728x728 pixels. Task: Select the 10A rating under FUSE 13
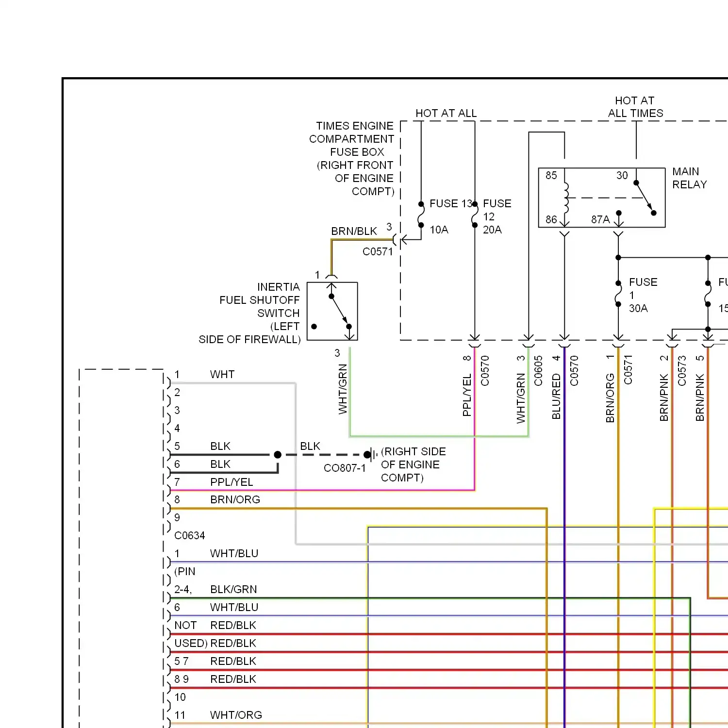(439, 230)
